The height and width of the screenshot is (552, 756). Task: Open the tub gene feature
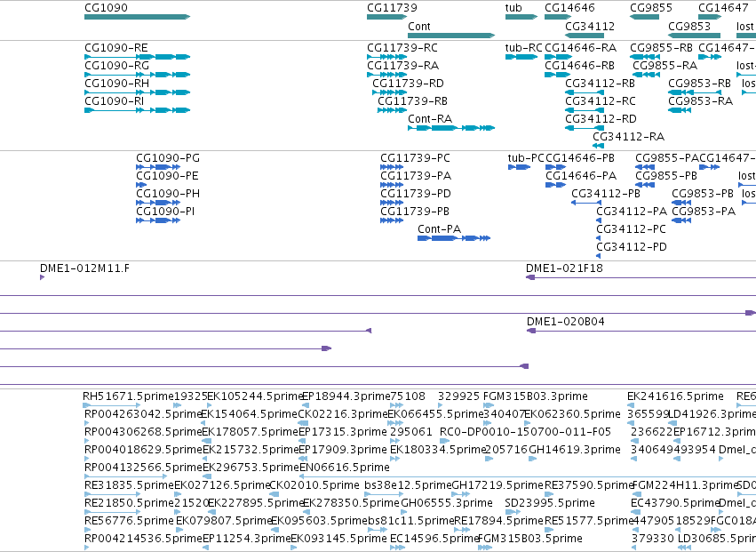(x=521, y=17)
